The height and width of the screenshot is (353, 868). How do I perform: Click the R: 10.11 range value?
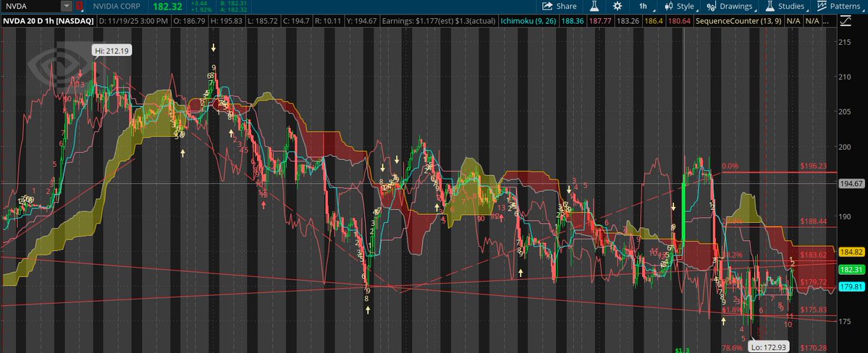click(x=328, y=21)
